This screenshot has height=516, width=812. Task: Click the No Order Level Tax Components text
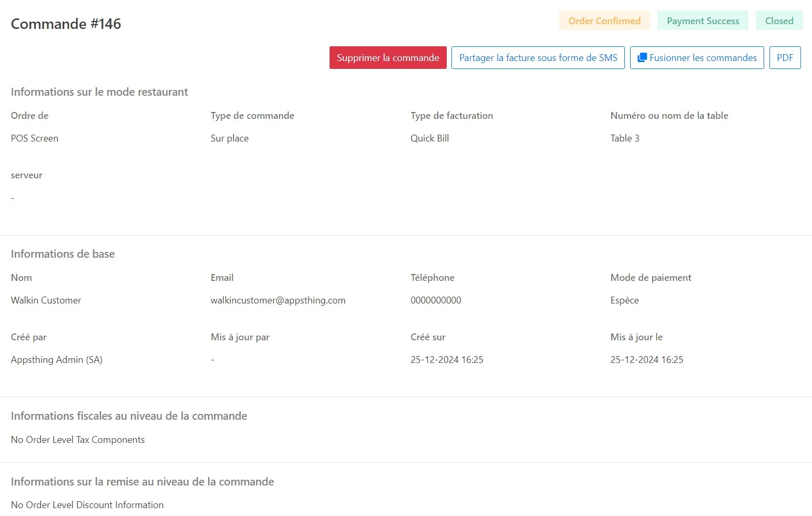78,440
